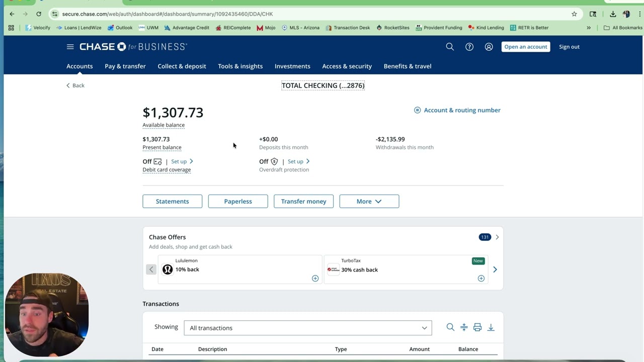Click Set up for Overdraft protection
The width and height of the screenshot is (644, 362).
(299, 161)
